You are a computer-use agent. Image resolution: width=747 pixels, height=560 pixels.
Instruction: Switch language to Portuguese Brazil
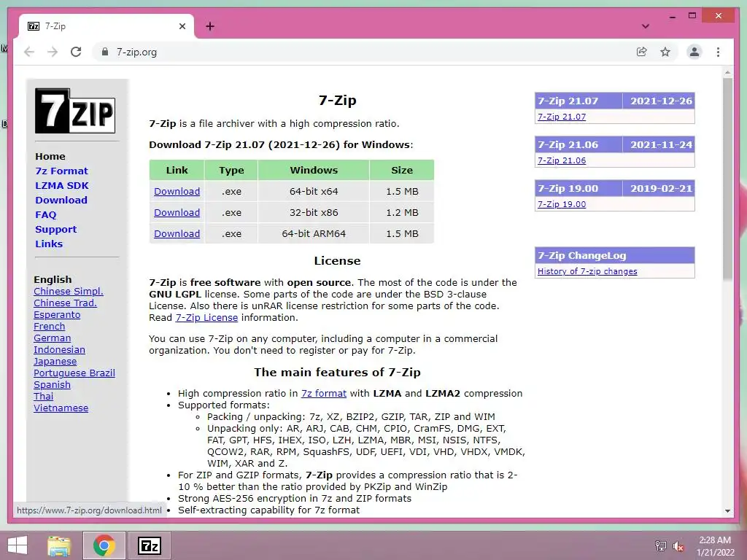click(74, 373)
